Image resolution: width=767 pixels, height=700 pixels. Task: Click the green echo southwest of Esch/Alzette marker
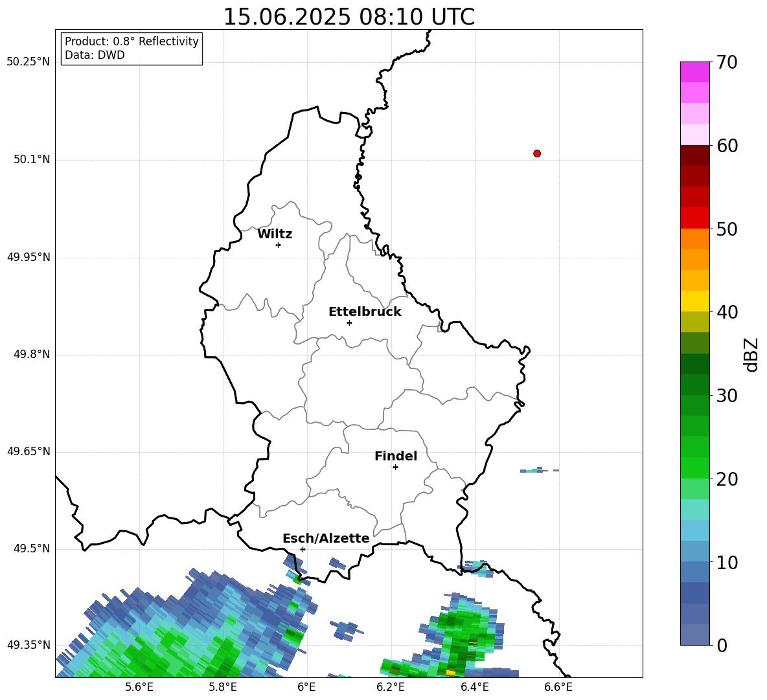click(x=297, y=580)
